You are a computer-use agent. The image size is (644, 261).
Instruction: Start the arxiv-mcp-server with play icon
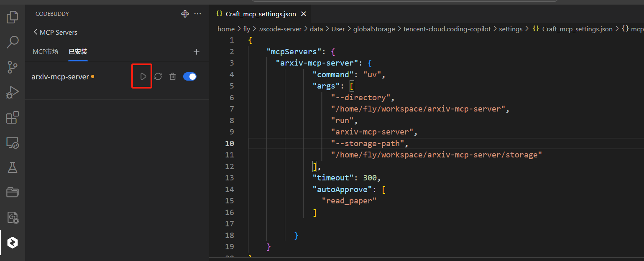tap(143, 76)
